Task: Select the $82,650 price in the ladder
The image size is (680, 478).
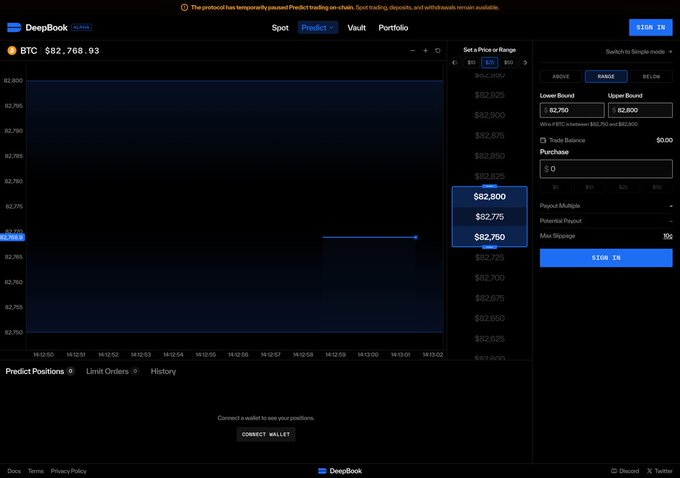Action: click(x=490, y=318)
